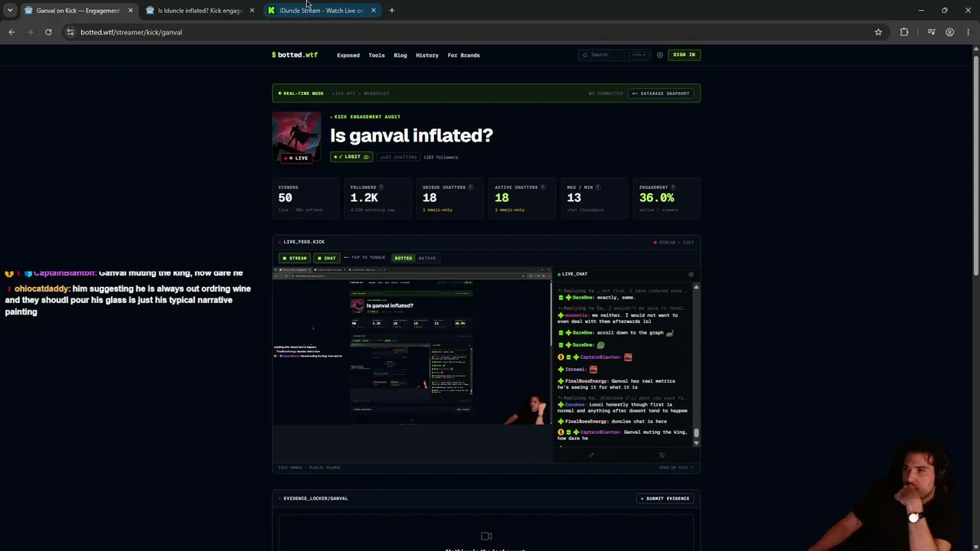Open the live chat settings icon
The width and height of the screenshot is (980, 551).
click(691, 274)
